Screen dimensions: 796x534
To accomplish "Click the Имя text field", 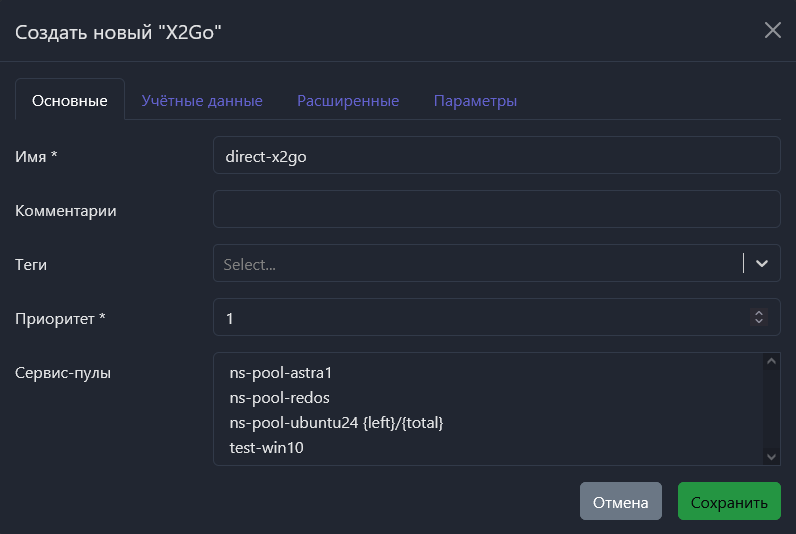I will pyautogui.click(x=496, y=156).
